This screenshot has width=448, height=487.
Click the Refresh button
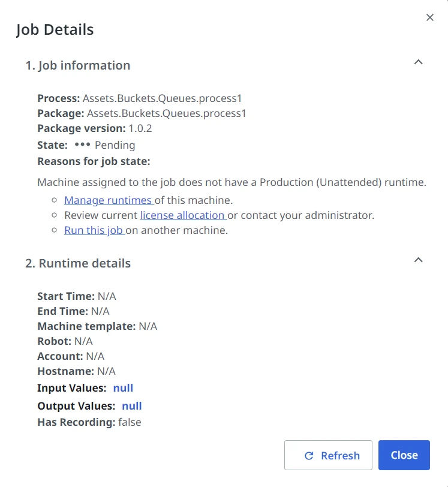pos(328,455)
